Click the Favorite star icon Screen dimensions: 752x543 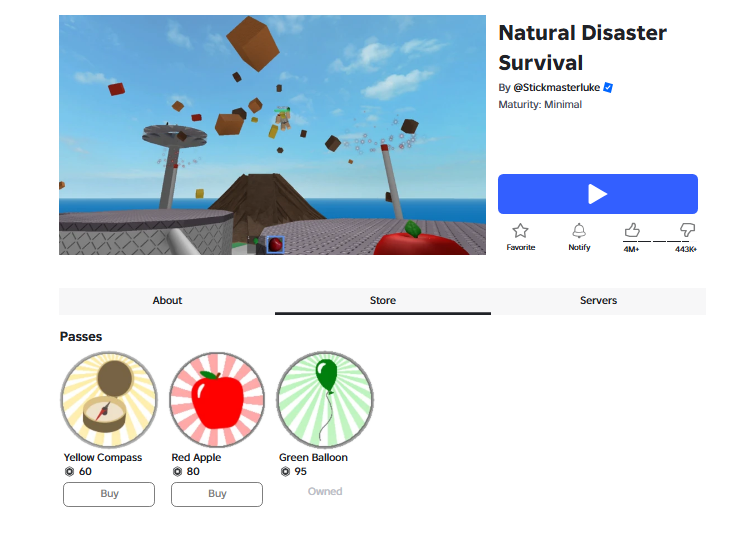[x=520, y=231]
